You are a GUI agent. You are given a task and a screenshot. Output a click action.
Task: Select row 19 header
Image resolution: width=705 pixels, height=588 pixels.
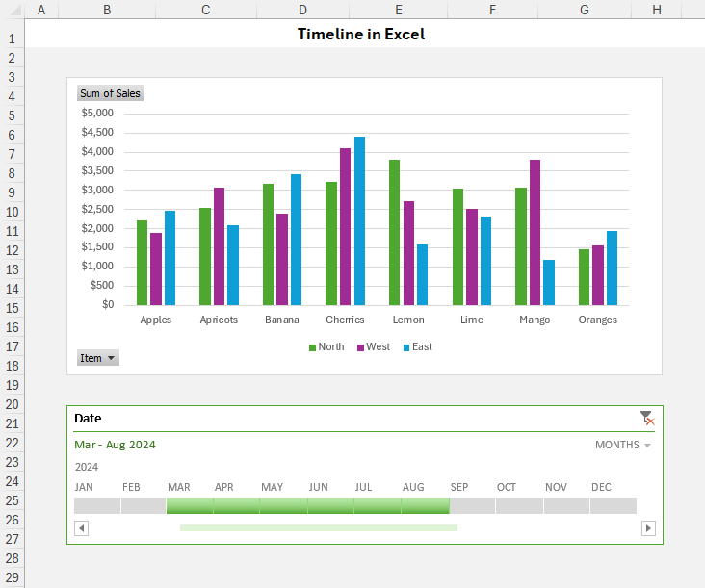point(12,385)
